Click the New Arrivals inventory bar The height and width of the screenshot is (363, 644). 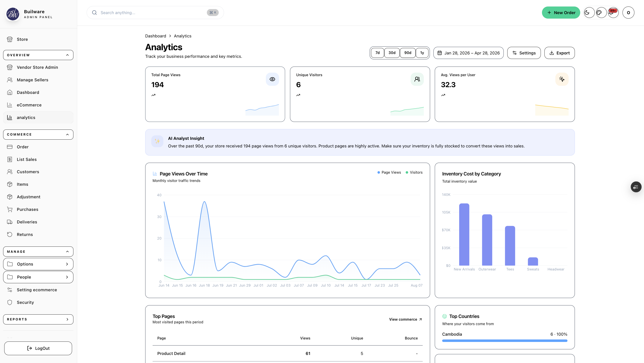click(x=464, y=234)
